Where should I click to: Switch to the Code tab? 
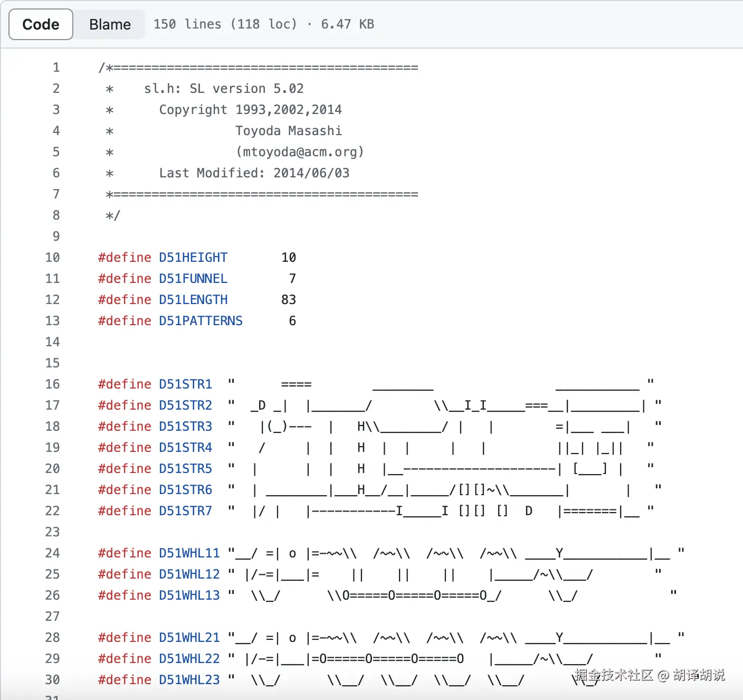coord(41,24)
